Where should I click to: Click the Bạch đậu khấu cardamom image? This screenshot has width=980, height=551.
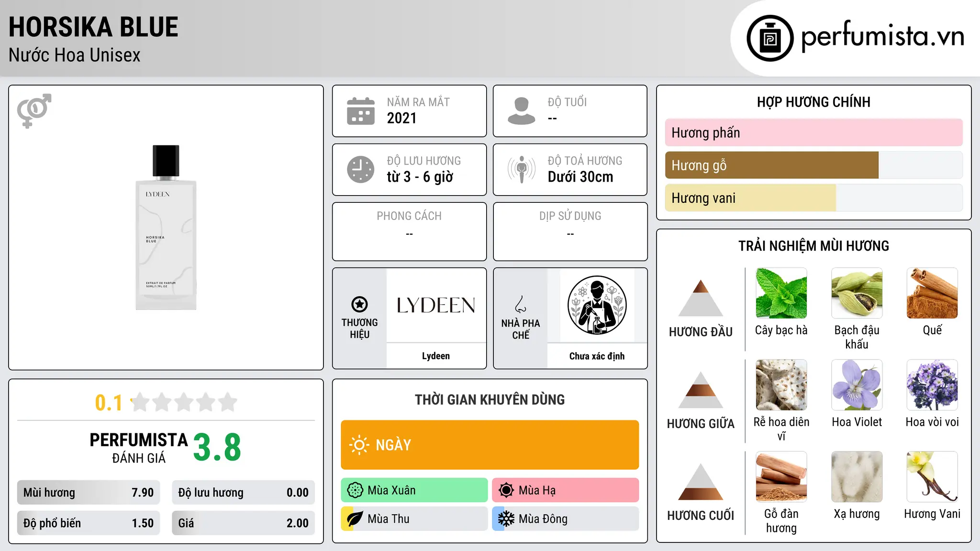(x=857, y=293)
